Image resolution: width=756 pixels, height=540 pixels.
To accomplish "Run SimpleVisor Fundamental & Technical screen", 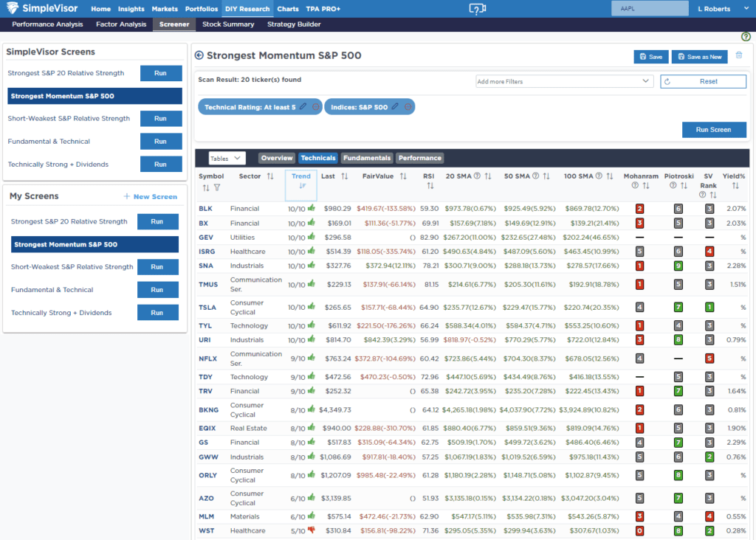I will [x=160, y=142].
